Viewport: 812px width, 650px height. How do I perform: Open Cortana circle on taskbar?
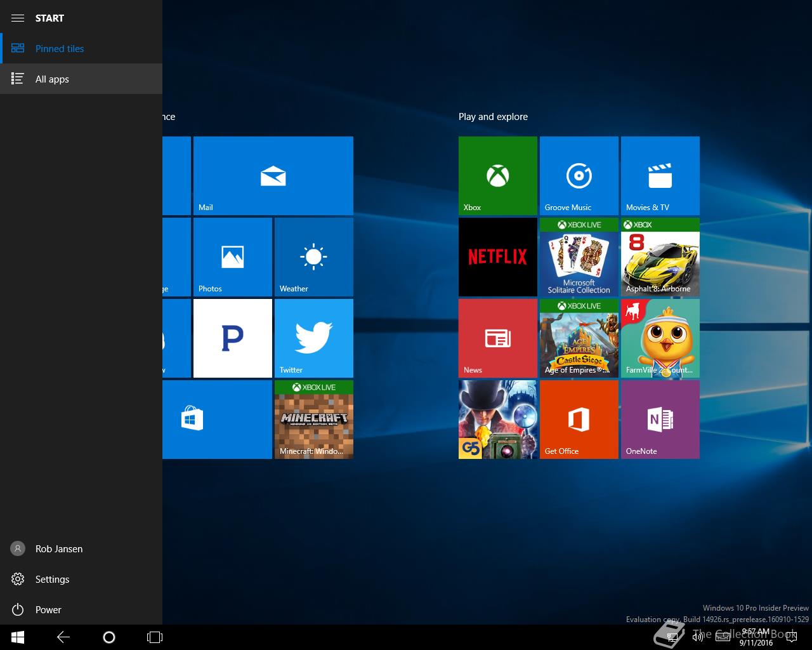[x=109, y=637]
